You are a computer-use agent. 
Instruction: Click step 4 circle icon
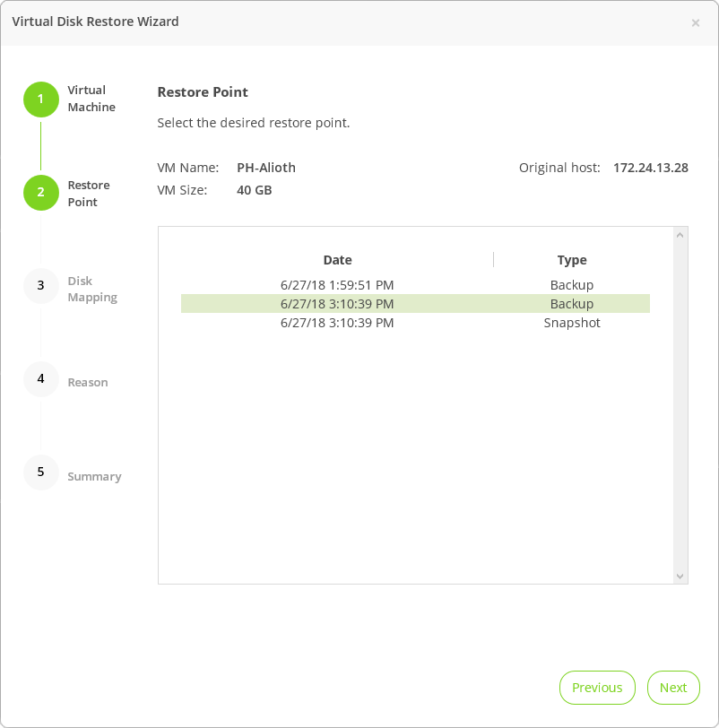(x=40, y=379)
